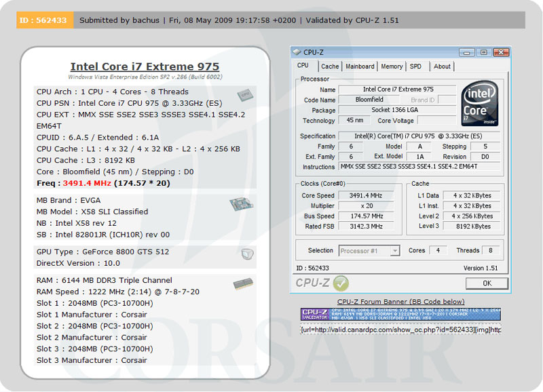Select the CPU tab

pyautogui.click(x=303, y=65)
